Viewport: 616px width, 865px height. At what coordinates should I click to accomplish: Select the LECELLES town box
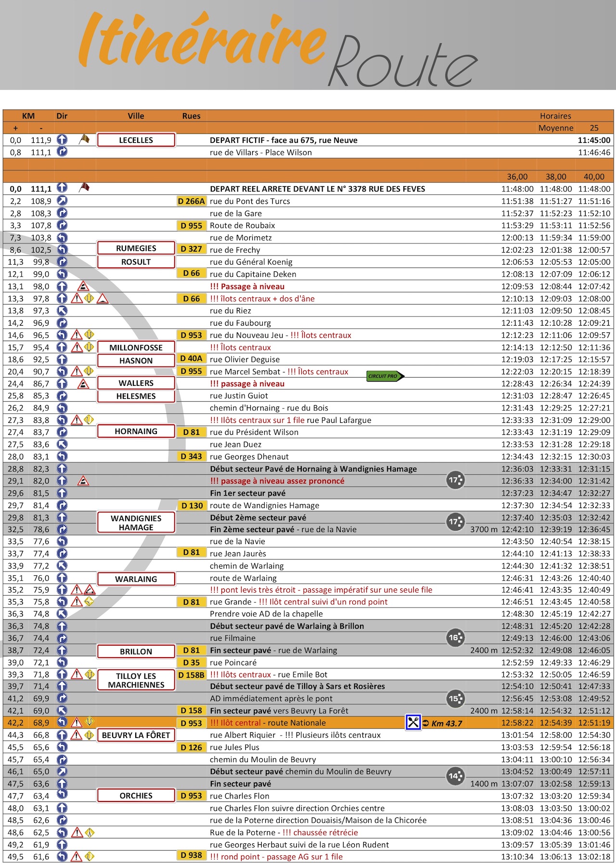(136, 140)
